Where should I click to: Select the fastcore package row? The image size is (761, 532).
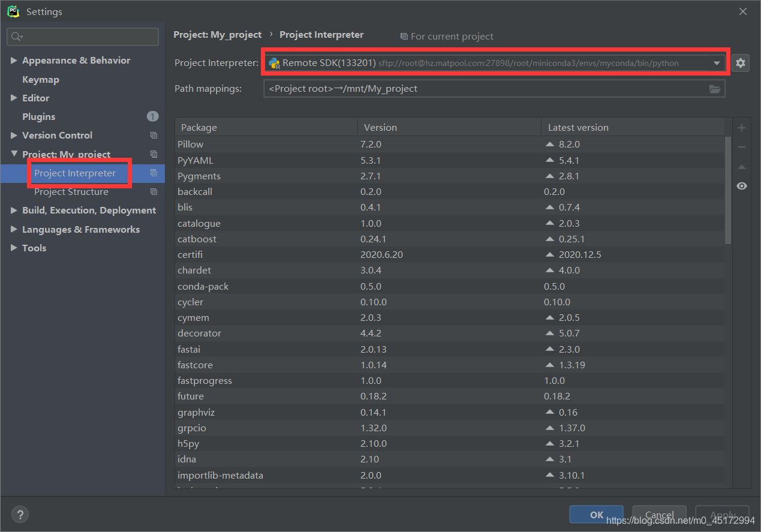click(x=449, y=365)
